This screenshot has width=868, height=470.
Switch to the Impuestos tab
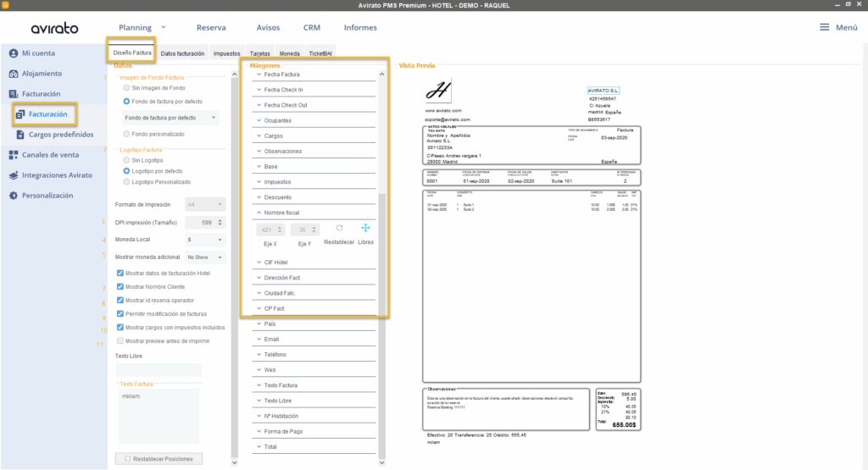click(226, 53)
